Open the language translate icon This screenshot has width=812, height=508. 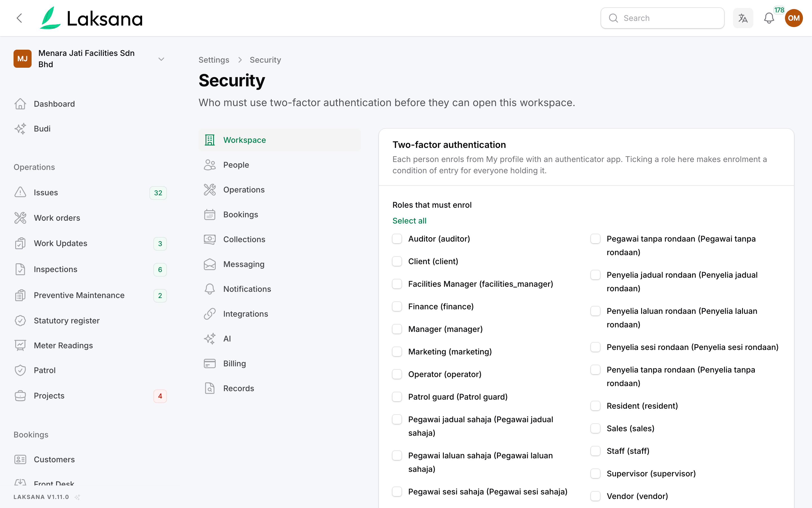(743, 18)
